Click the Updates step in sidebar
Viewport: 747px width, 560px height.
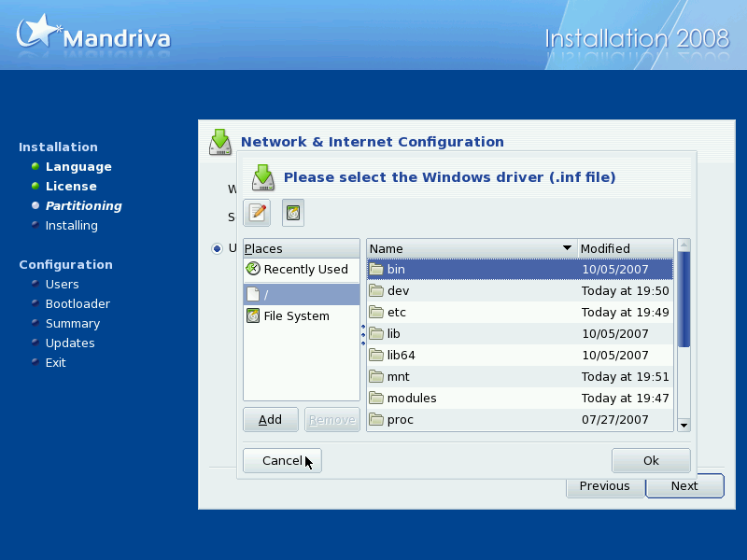tap(70, 343)
